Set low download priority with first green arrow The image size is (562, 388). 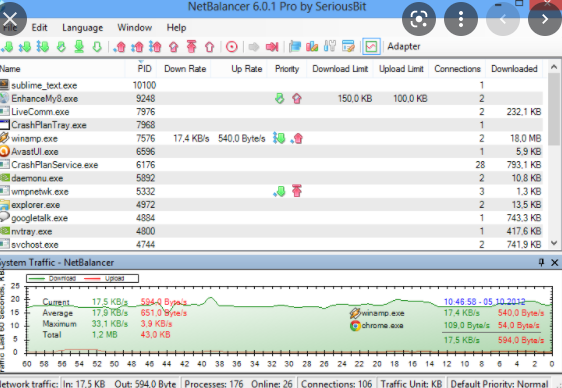[7, 47]
